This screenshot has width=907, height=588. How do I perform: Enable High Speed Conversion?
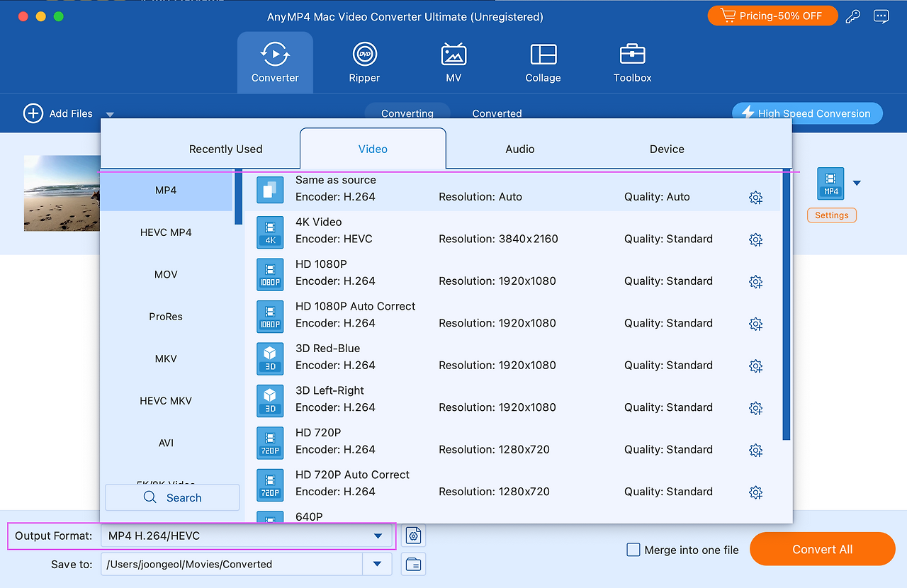pyautogui.click(x=807, y=113)
